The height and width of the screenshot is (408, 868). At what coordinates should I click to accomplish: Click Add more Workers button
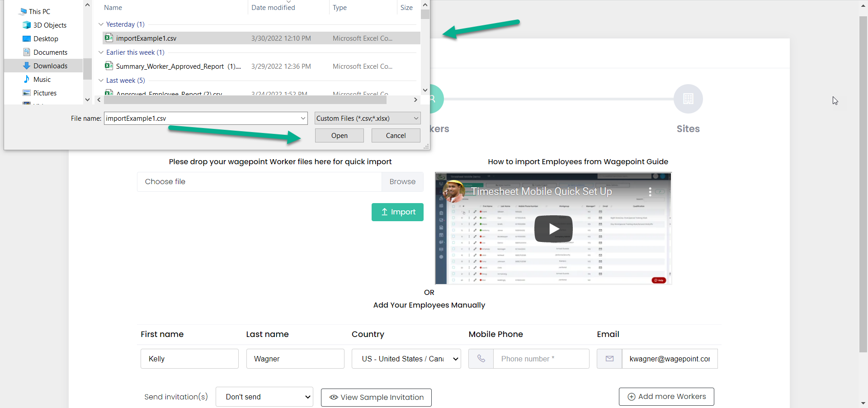coord(666,397)
